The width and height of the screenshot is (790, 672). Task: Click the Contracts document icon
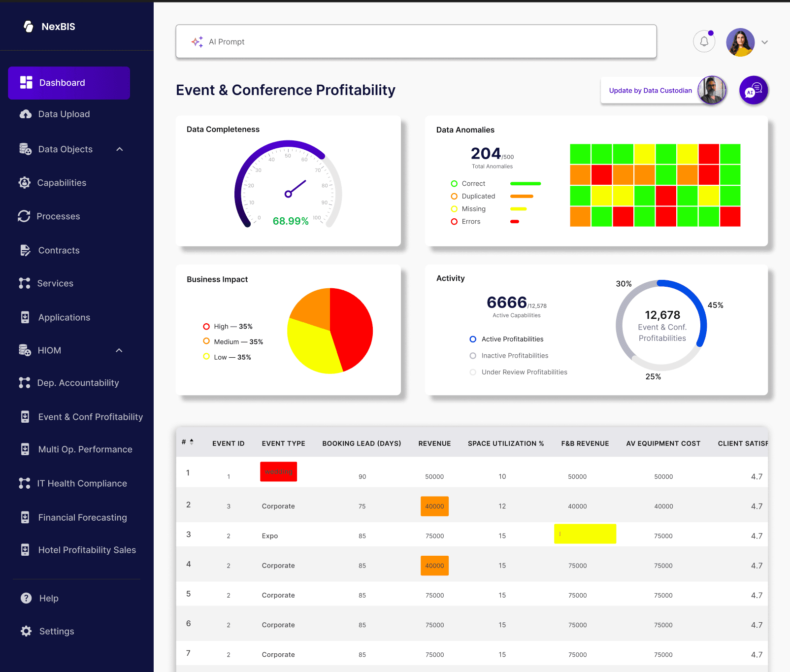click(25, 250)
